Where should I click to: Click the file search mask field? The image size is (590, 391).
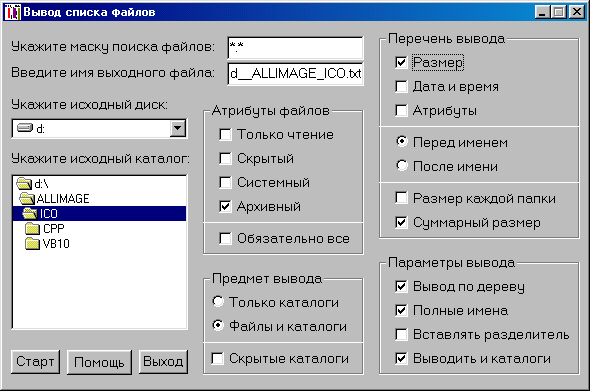tap(295, 47)
